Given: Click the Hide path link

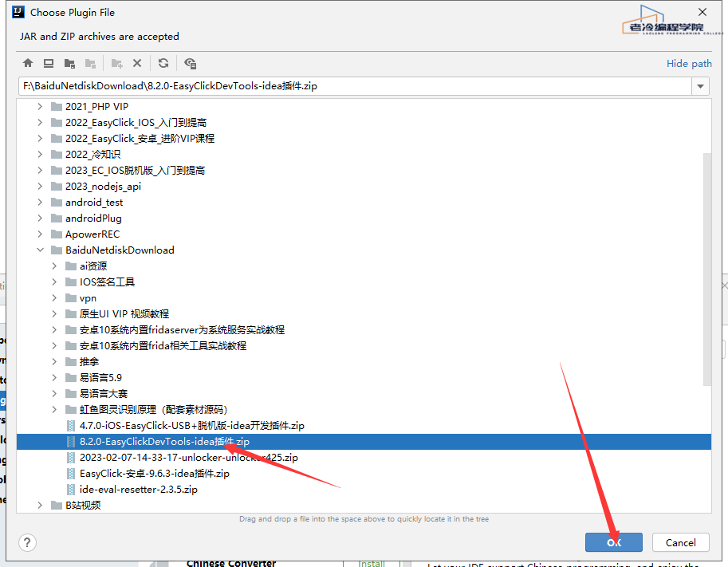Looking at the screenshot, I should [x=689, y=64].
